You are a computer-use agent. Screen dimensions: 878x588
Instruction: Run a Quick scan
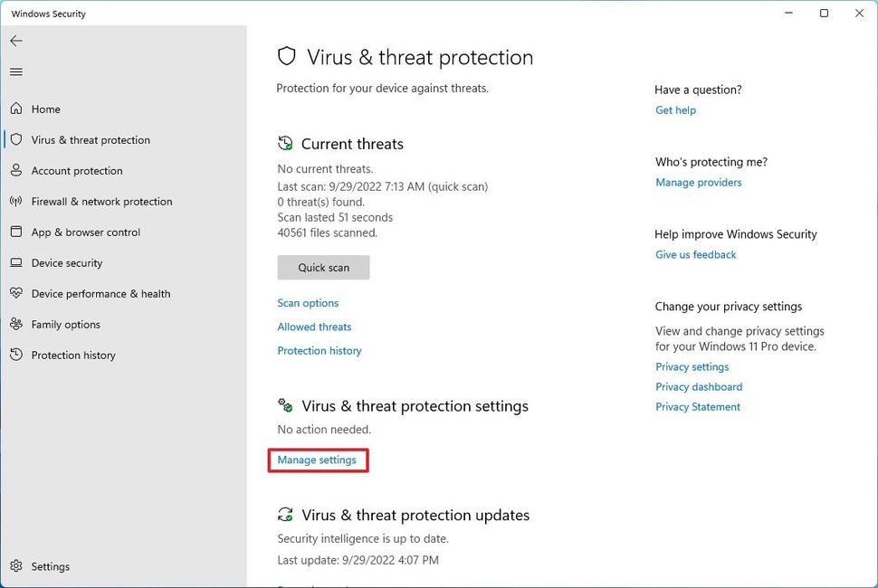pos(323,267)
